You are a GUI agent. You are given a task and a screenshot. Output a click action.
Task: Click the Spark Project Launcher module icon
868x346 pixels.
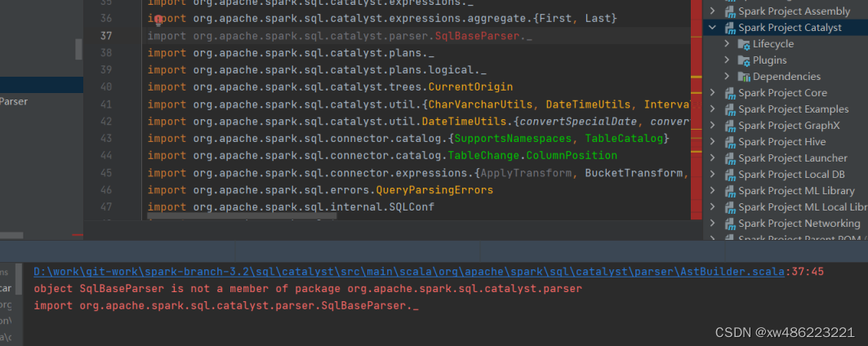click(x=729, y=158)
